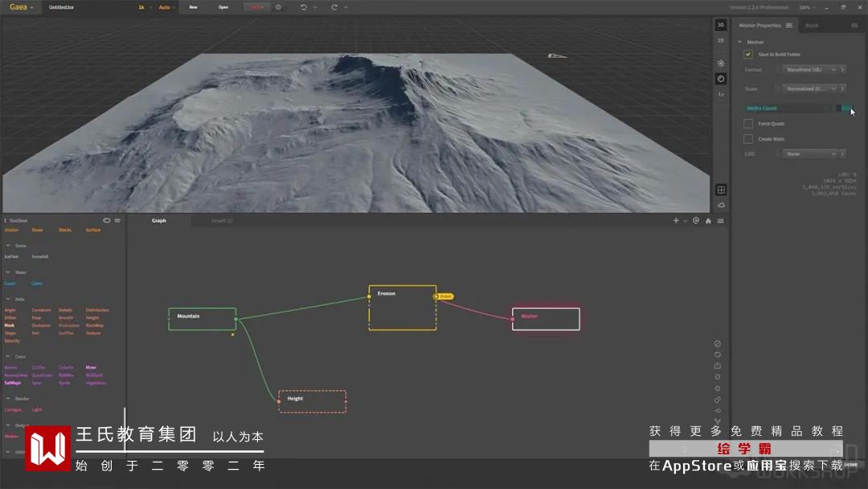
Task: Click the Untitled.tor file name
Action: click(x=61, y=7)
